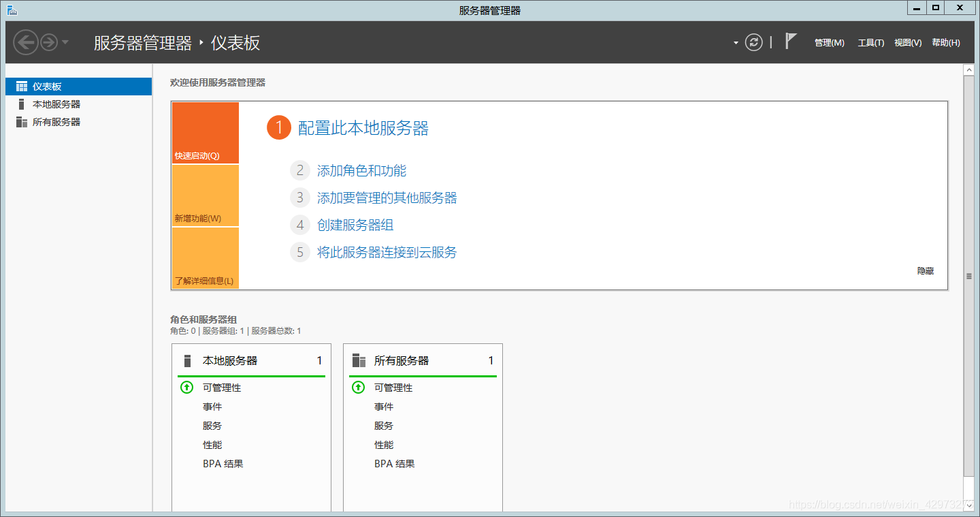
Task: Click 将此服务器连接到云服务 link
Action: (x=387, y=252)
